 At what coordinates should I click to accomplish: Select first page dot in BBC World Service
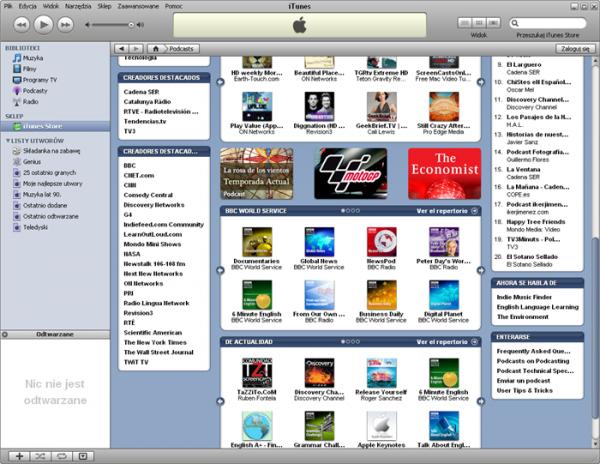[343, 211]
